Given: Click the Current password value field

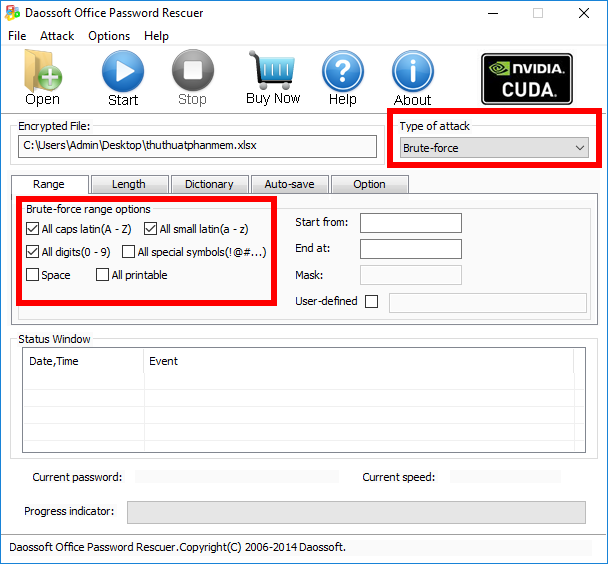Looking at the screenshot, I should pyautogui.click(x=237, y=477).
